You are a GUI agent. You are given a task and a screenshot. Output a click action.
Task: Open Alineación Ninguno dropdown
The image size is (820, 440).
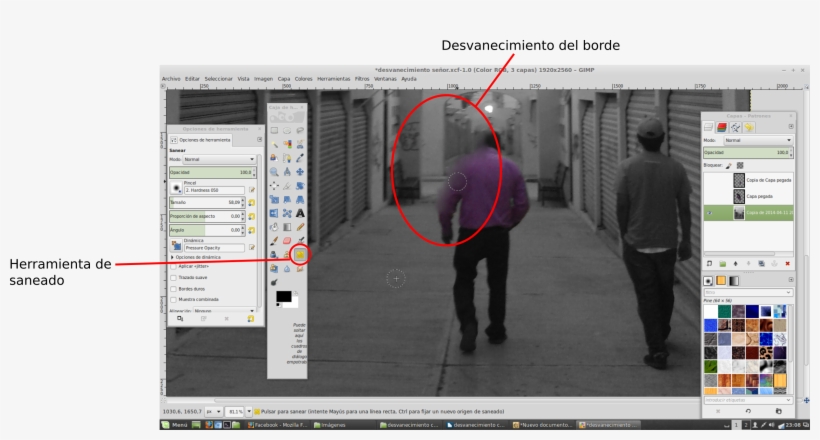tap(224, 311)
